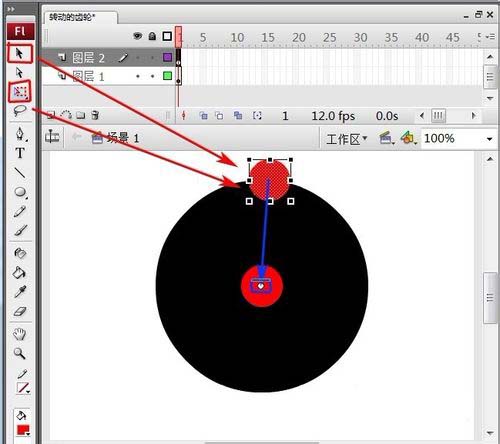Click the stroke color swatch

click(x=22, y=388)
